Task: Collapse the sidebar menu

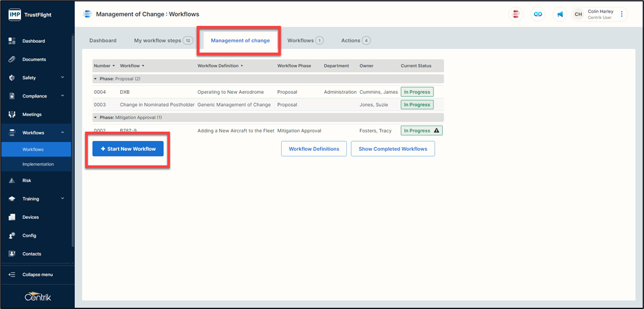Action: (37, 275)
